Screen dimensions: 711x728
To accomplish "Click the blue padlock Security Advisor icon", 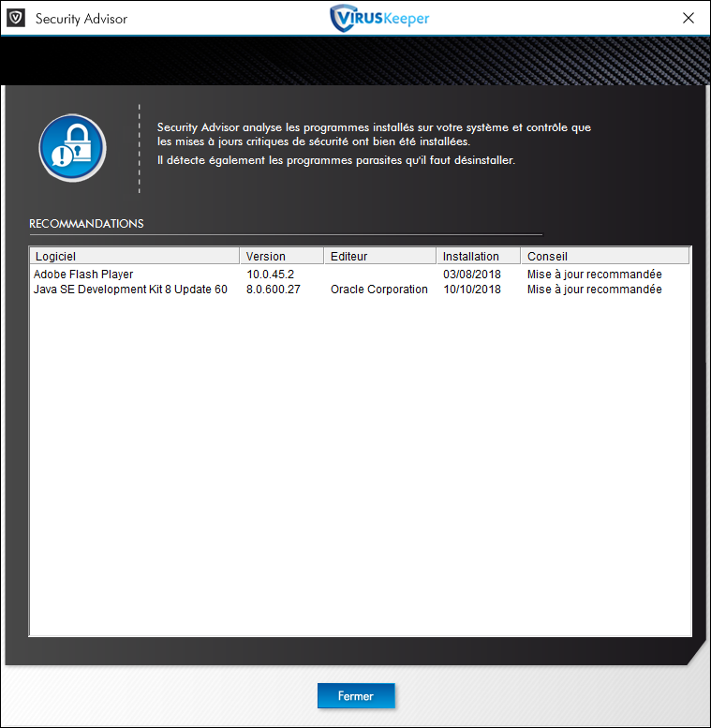I will click(72, 148).
